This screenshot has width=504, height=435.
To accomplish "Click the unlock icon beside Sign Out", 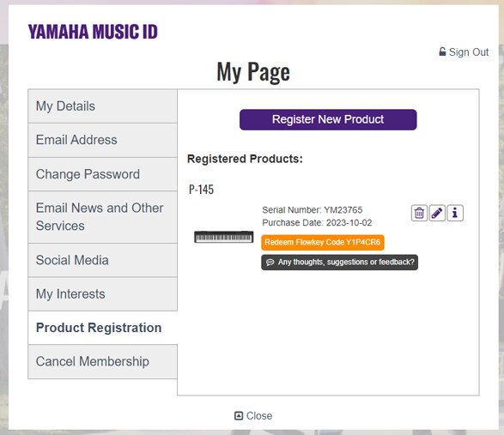I will (x=442, y=51).
